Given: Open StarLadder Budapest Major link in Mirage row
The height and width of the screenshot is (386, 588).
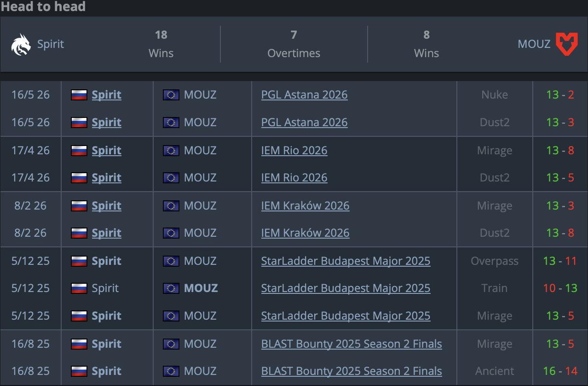Looking at the screenshot, I should pos(346,316).
